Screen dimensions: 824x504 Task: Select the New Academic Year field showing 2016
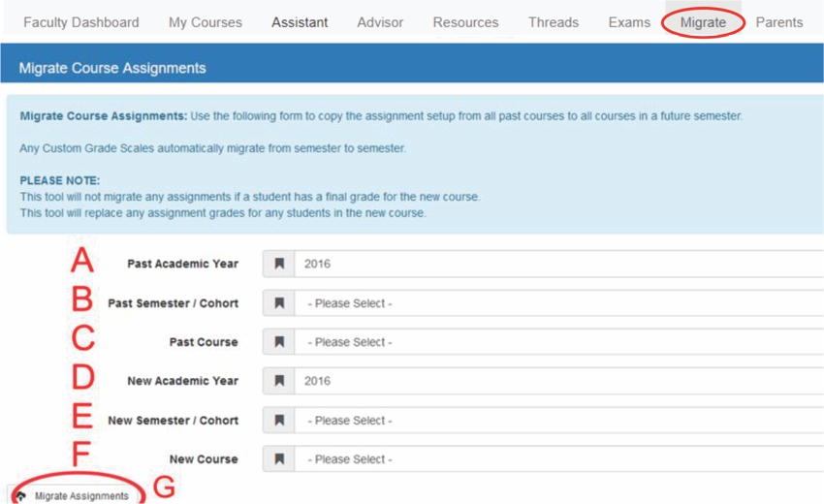tap(559, 381)
